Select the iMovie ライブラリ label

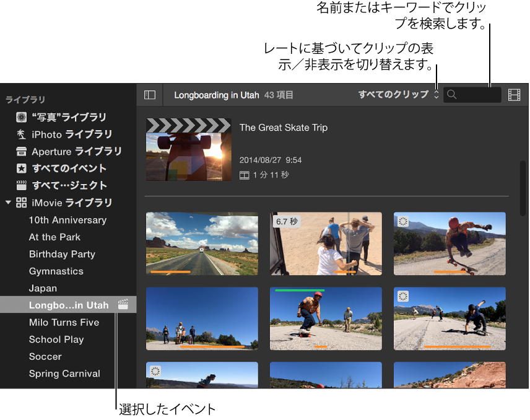pyautogui.click(x=72, y=203)
